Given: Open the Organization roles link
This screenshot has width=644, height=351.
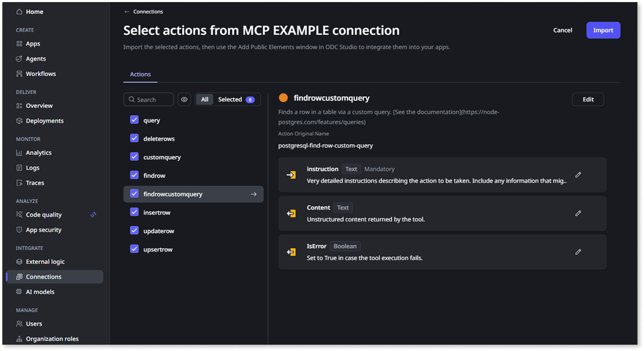Looking at the screenshot, I should [x=52, y=339].
